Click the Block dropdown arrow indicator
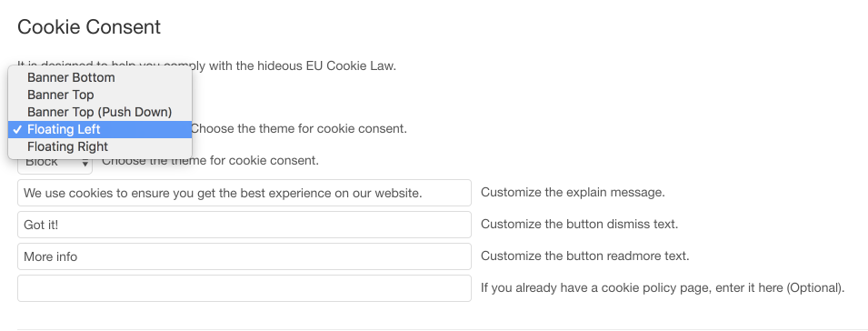 point(85,164)
